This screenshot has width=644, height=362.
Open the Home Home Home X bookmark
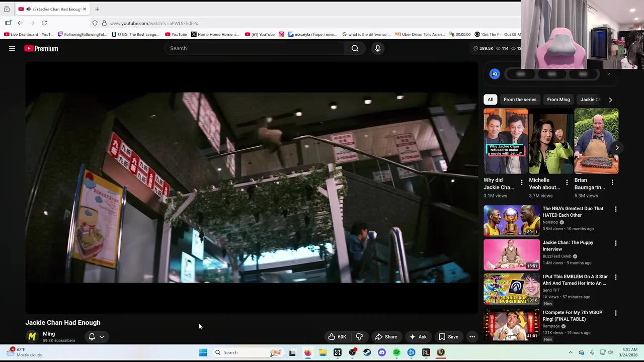[215, 34]
